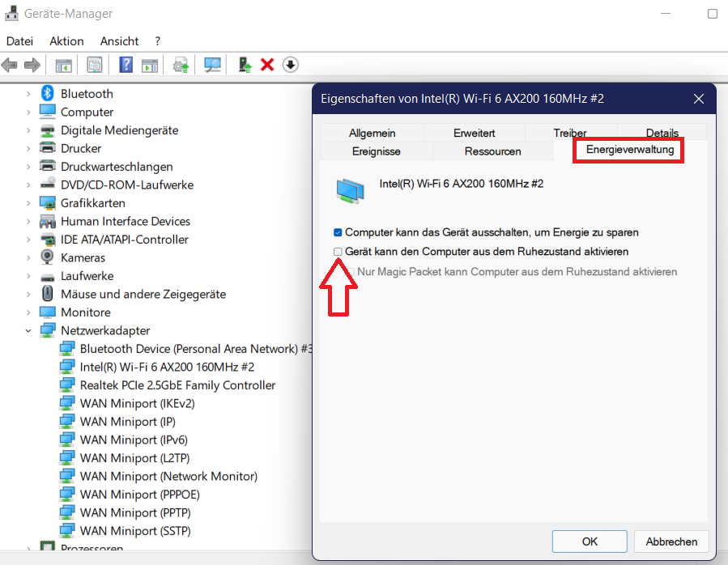Click the Wi-Fi adapter icon in the dialog

click(350, 191)
